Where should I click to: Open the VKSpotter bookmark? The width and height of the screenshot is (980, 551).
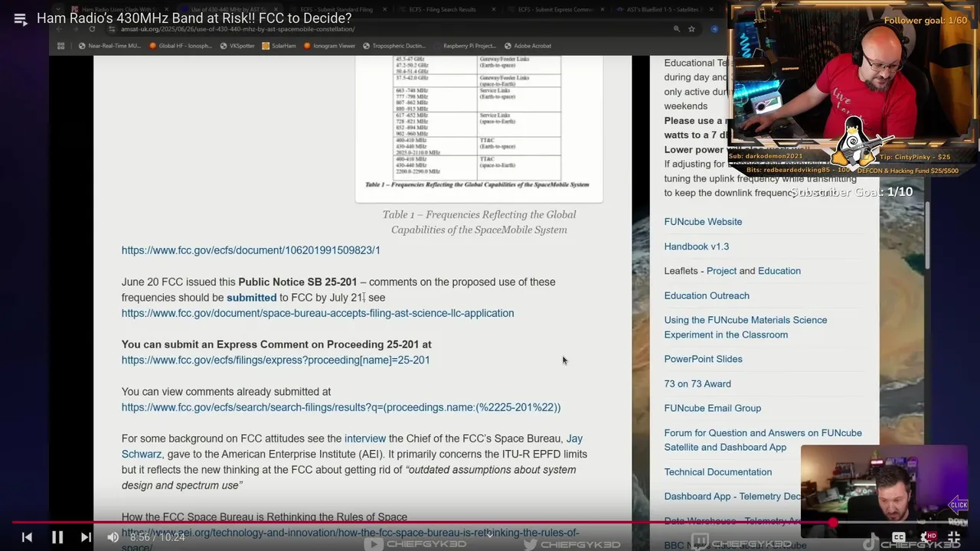pyautogui.click(x=237, y=46)
